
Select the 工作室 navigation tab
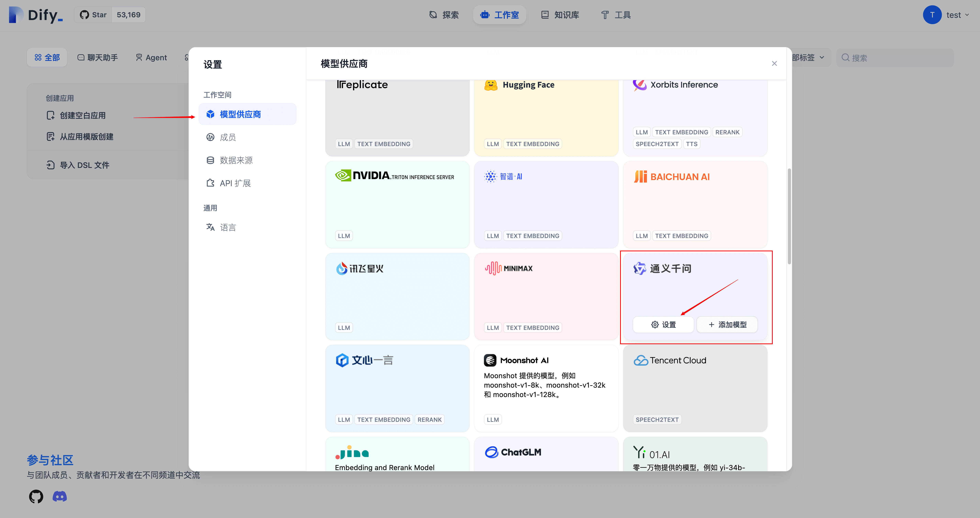(499, 15)
